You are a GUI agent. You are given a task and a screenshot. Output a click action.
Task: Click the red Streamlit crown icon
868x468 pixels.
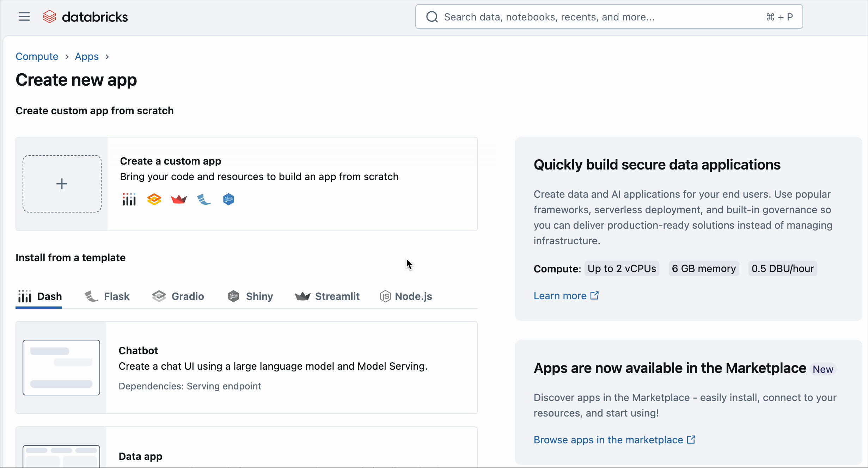(179, 199)
